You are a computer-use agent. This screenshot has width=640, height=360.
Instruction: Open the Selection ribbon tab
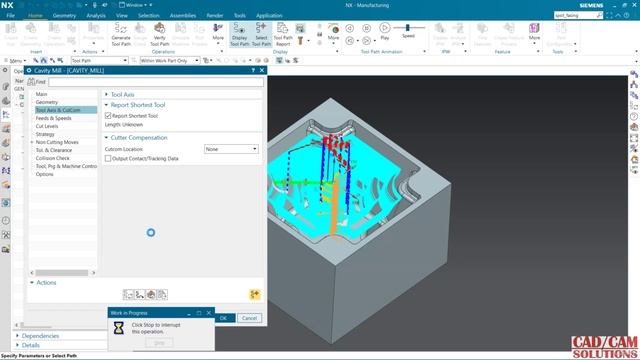tap(149, 16)
